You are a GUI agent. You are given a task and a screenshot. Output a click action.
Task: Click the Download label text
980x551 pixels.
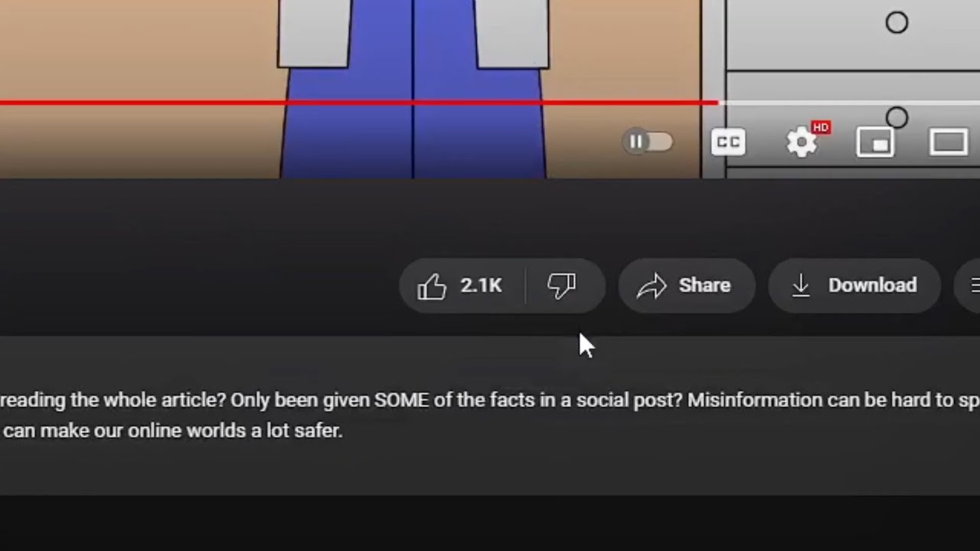point(872,285)
